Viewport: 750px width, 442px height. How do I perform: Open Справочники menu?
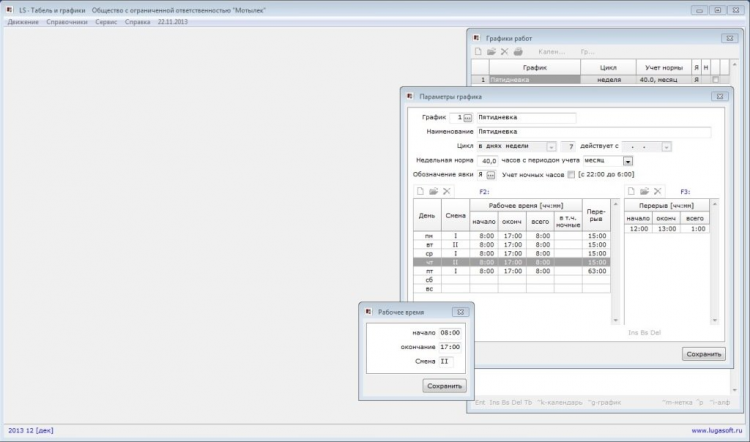[x=67, y=22]
